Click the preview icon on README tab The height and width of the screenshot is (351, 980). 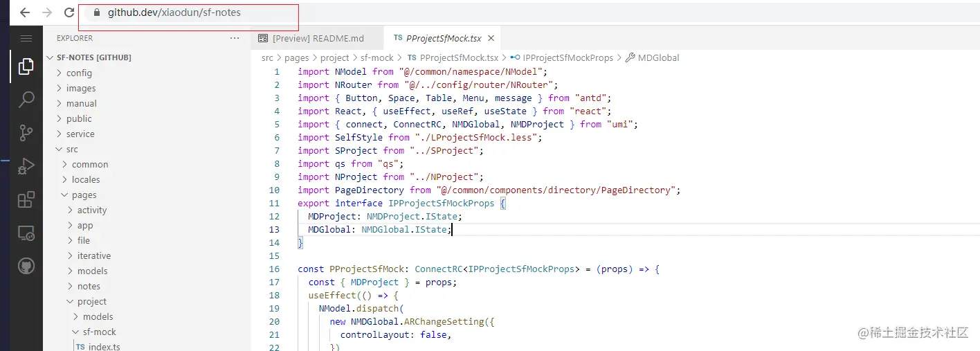(x=263, y=39)
